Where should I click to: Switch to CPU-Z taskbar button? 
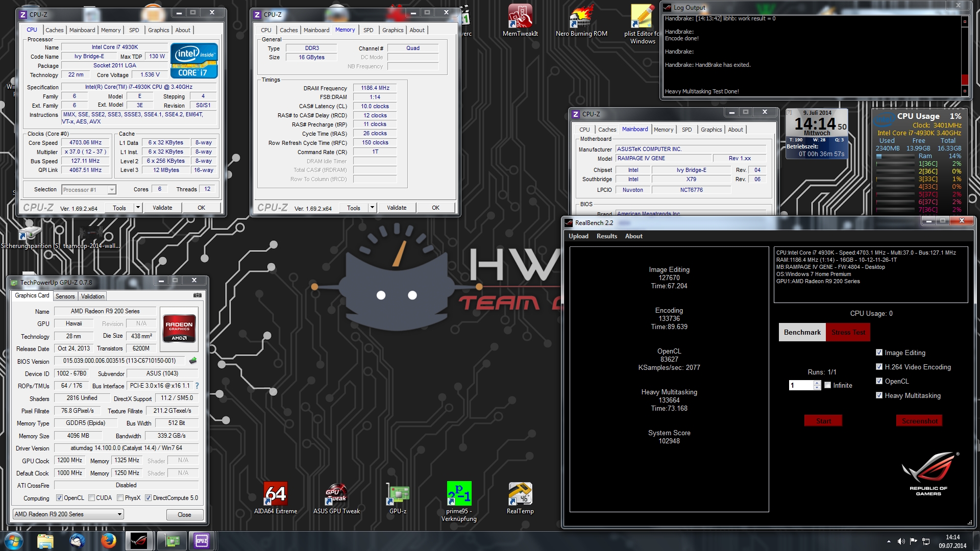[x=202, y=541]
